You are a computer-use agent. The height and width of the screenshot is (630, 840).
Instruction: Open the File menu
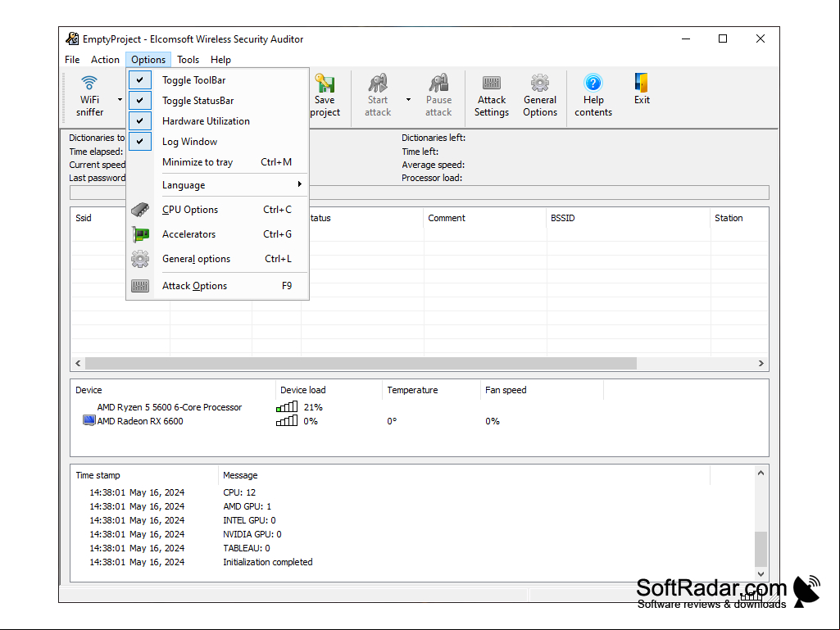[x=72, y=60]
